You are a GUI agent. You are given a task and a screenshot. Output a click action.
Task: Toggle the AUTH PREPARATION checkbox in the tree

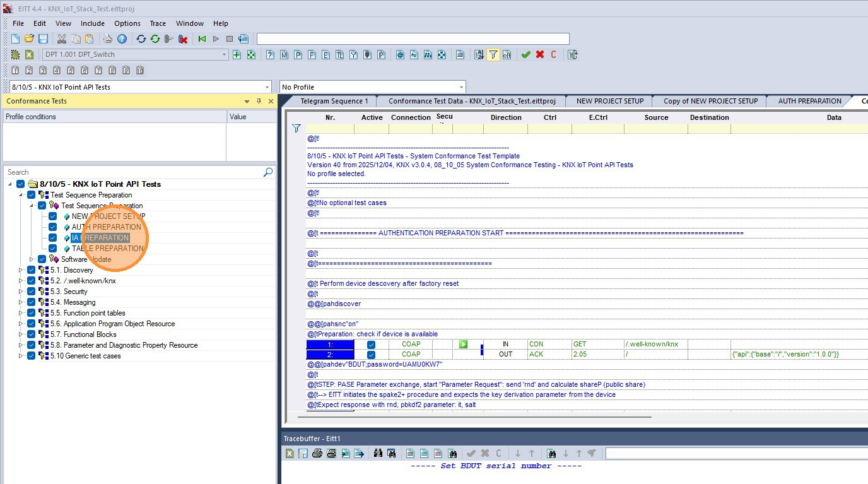pos(53,227)
